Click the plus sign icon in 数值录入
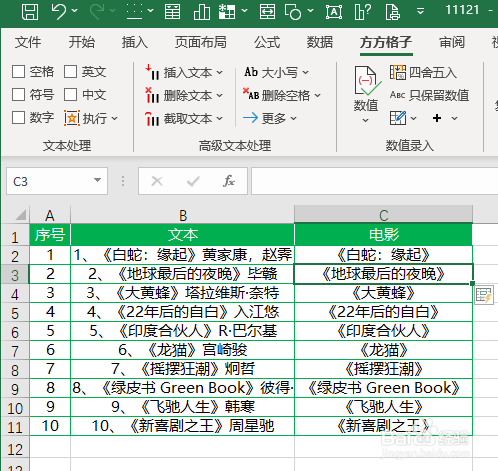This screenshot has height=471, width=498. click(437, 118)
